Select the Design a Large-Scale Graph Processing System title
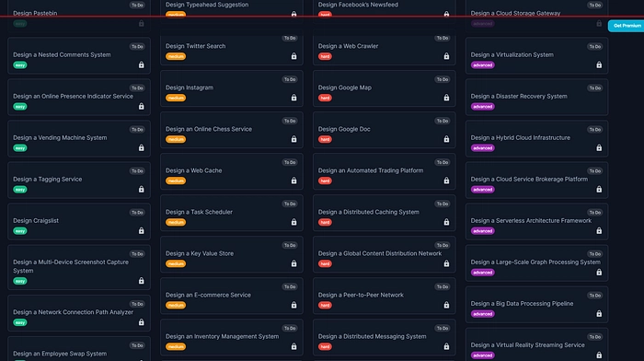 535,262
